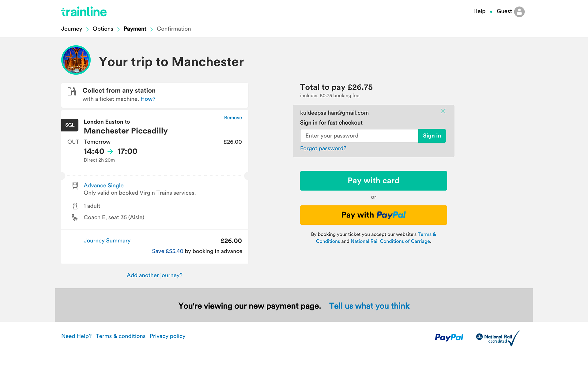Screen dimensions: 588x371
Task: Choose Pay with PayPal
Action: tap(373, 215)
